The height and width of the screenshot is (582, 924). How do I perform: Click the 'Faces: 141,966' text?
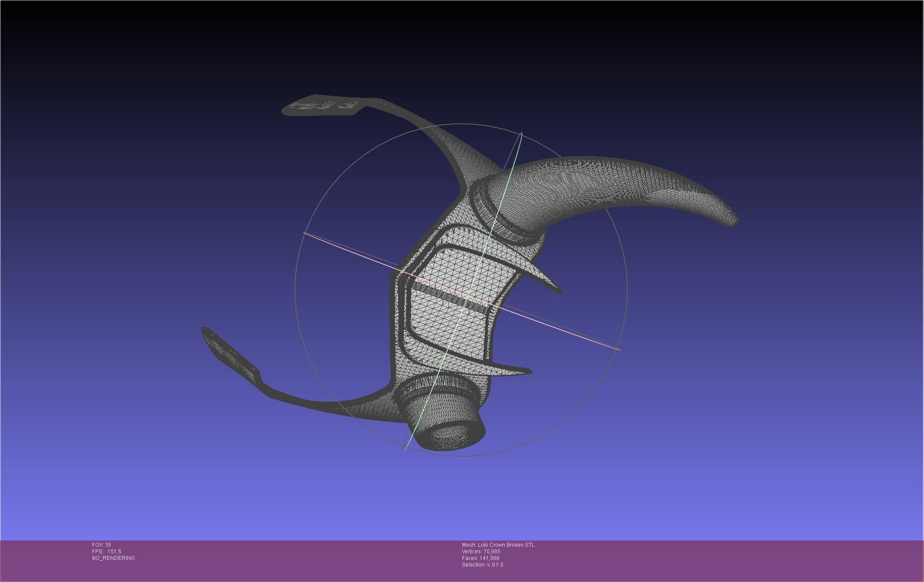click(x=481, y=558)
